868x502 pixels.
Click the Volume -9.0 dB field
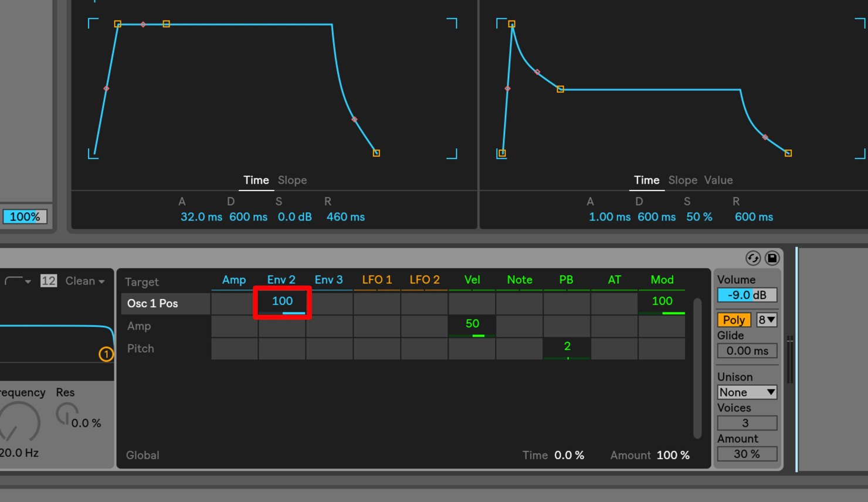[x=747, y=295]
